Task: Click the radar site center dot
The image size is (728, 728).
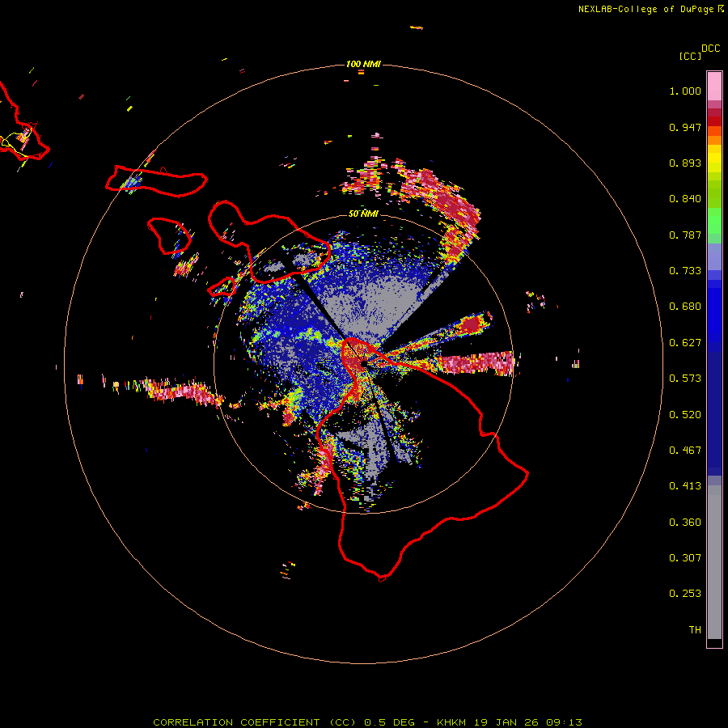Action: coord(364,363)
